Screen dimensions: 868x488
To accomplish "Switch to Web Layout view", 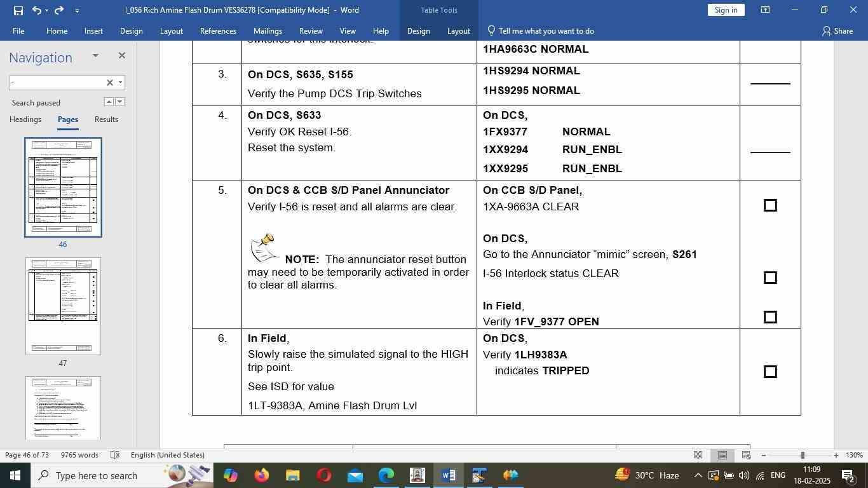I will coord(747,455).
